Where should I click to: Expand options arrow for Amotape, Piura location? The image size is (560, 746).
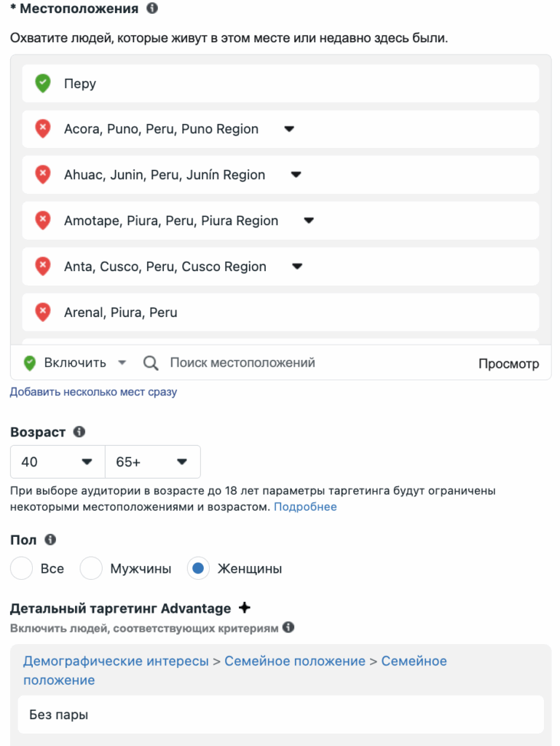click(309, 220)
